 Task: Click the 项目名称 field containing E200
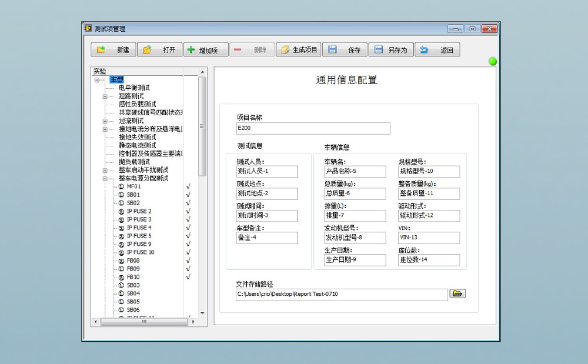pyautogui.click(x=313, y=128)
